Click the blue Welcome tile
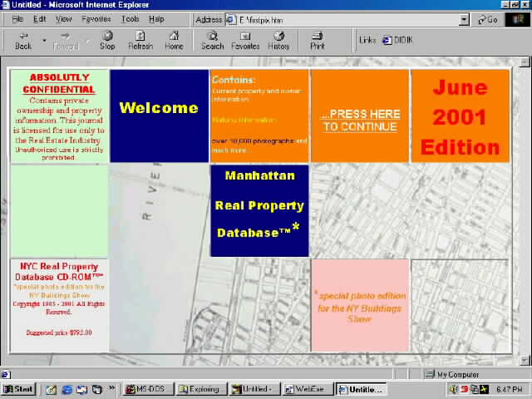The height and width of the screenshot is (399, 532). (159, 108)
